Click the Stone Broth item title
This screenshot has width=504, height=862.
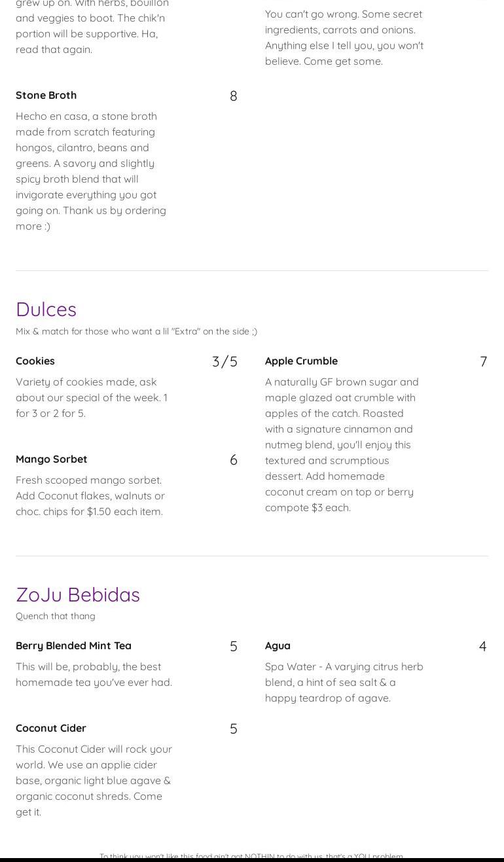click(x=46, y=95)
